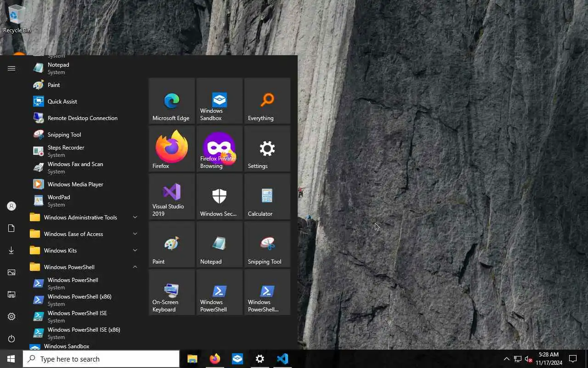
Task: Switch to Firefox in the taskbar
Action: click(x=215, y=359)
